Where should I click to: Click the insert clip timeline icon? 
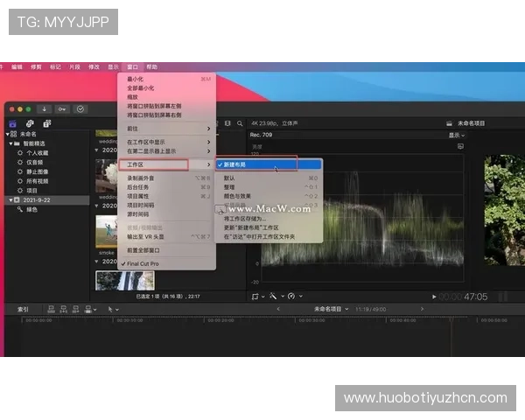(63, 309)
